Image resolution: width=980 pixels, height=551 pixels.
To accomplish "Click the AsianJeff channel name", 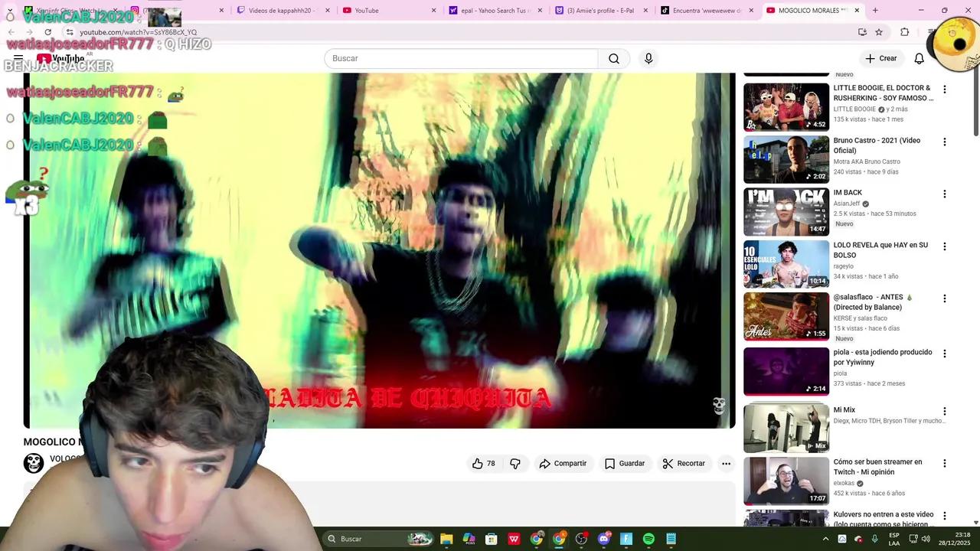I will 847,204.
